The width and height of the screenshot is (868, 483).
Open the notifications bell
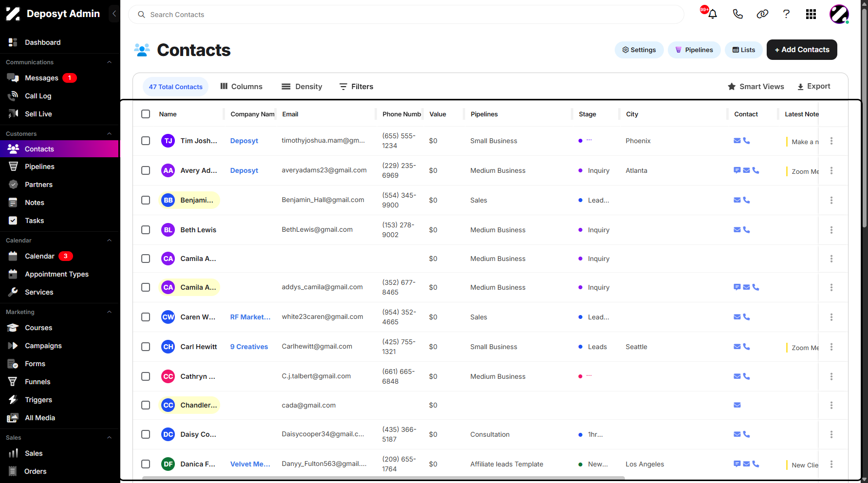tap(712, 14)
